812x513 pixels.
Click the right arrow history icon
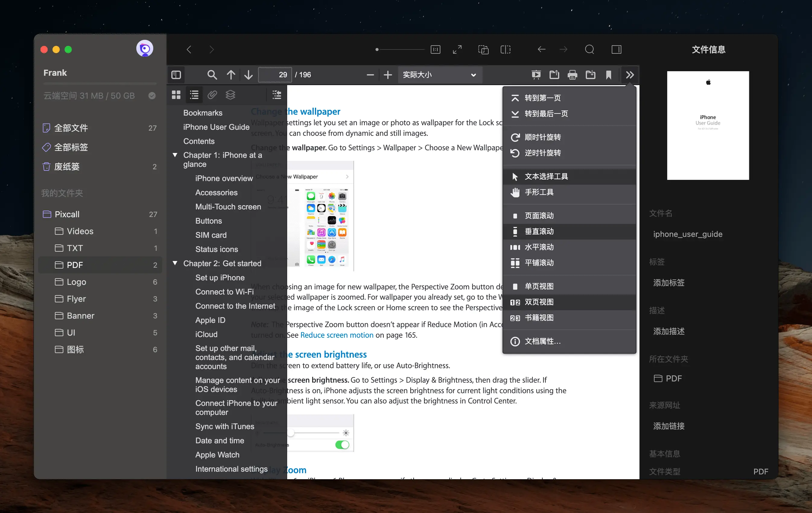click(563, 49)
